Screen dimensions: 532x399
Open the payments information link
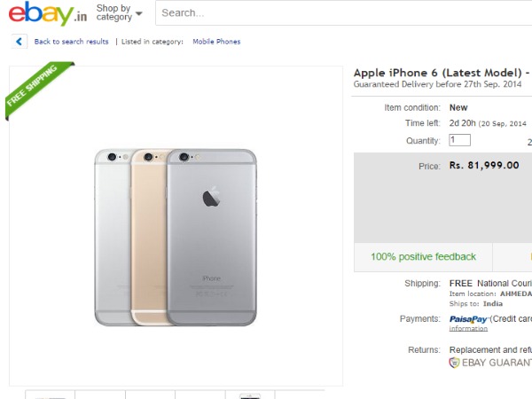click(468, 329)
